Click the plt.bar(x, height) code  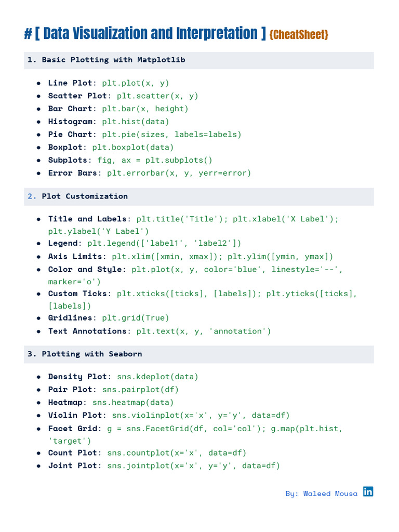tap(145, 109)
